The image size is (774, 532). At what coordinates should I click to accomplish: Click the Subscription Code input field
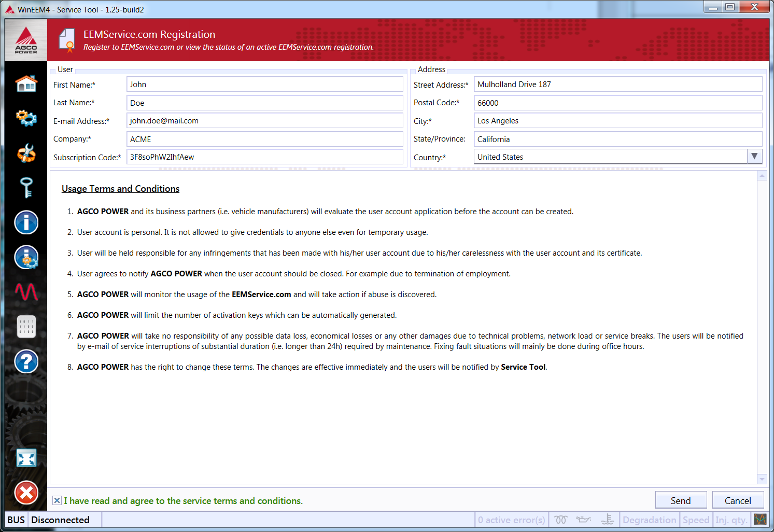[x=264, y=157]
